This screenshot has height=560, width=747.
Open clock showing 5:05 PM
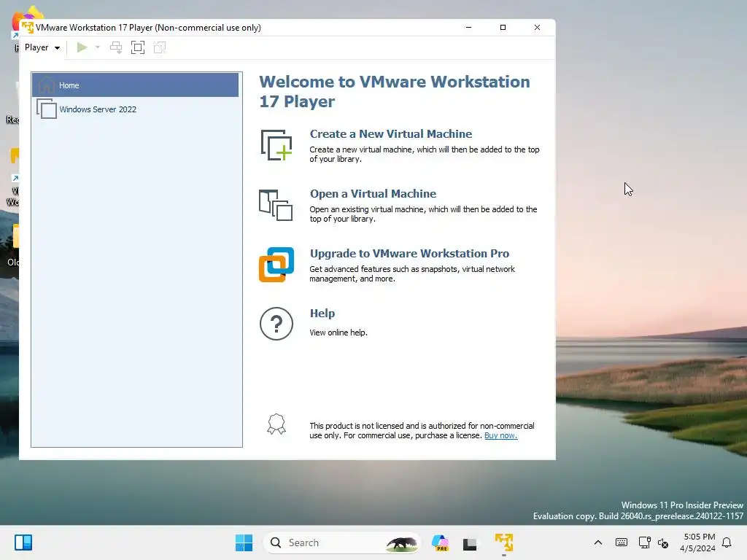click(x=697, y=542)
